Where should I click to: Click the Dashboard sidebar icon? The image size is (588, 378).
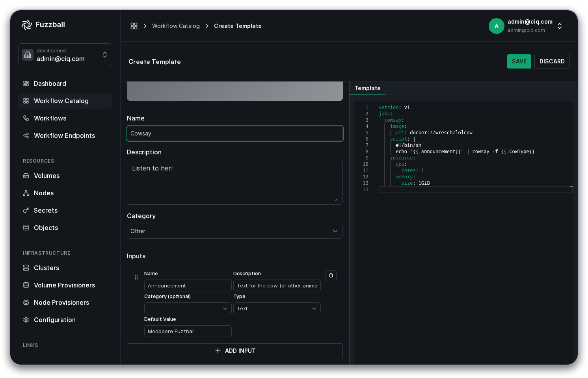coord(26,83)
